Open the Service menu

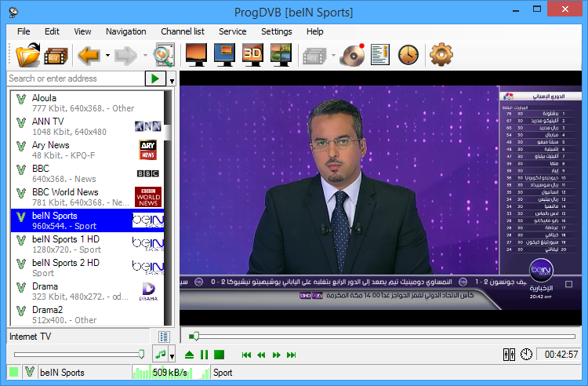[233, 31]
